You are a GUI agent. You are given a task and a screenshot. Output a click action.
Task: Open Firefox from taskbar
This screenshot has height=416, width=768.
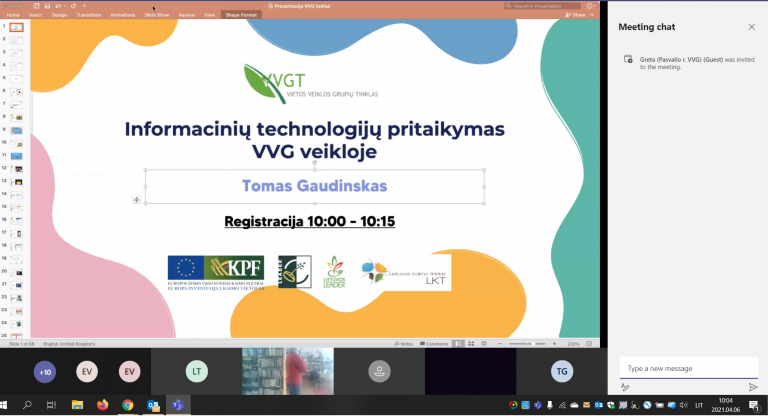click(102, 405)
